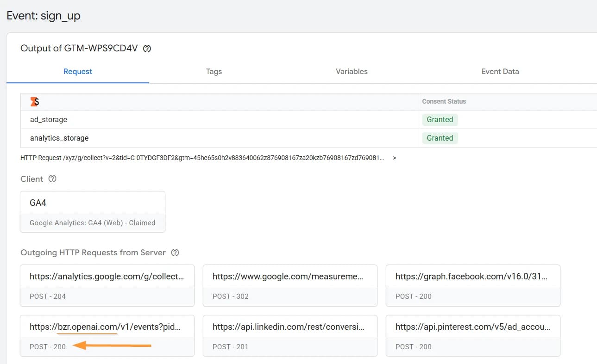Click the Outgoing HTTP Requests from Server heading
The height and width of the screenshot is (364, 597).
point(93,253)
